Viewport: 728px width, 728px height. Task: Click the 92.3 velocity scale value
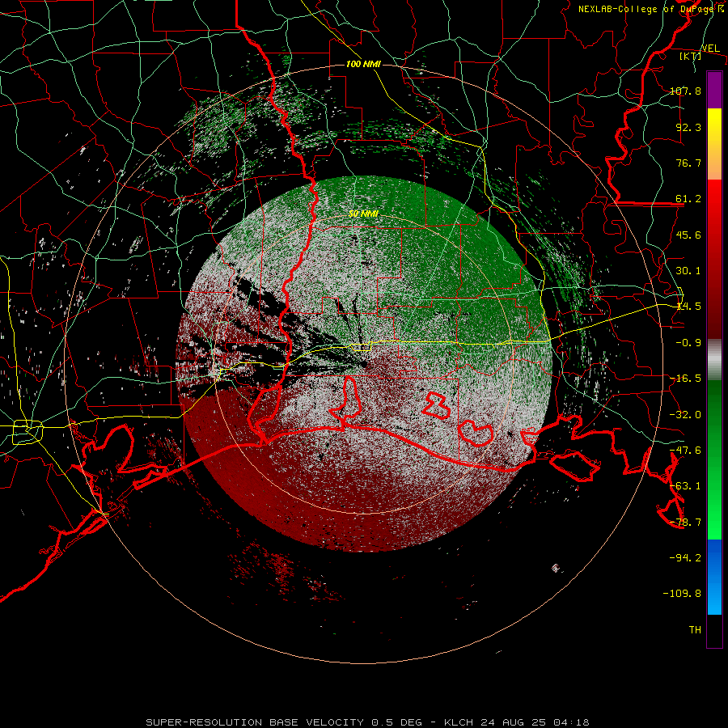coord(688,127)
